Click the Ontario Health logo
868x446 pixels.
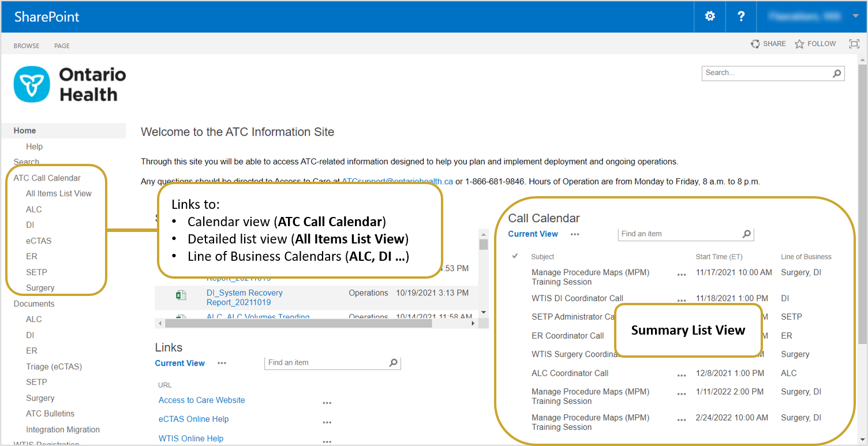click(x=70, y=84)
